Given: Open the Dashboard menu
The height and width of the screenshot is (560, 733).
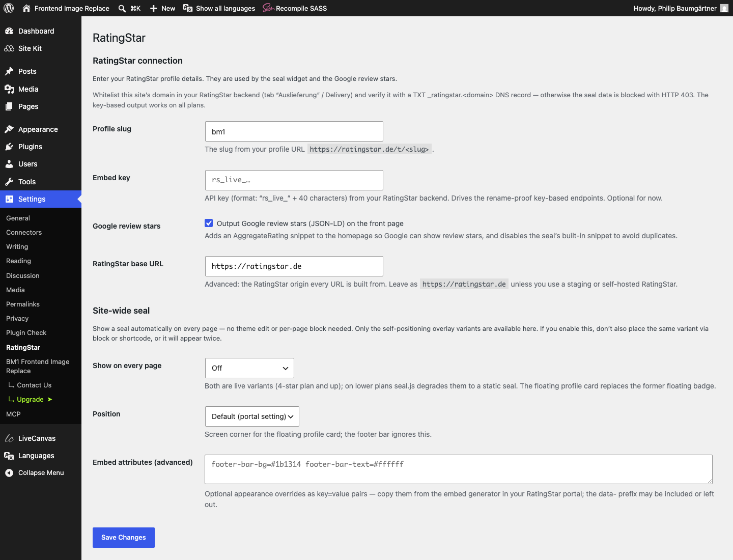Looking at the screenshot, I should pyautogui.click(x=41, y=31).
